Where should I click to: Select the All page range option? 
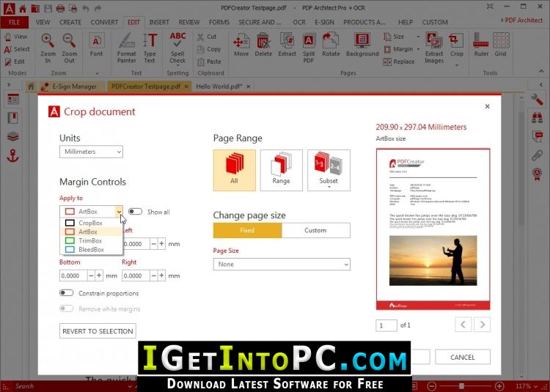click(235, 170)
